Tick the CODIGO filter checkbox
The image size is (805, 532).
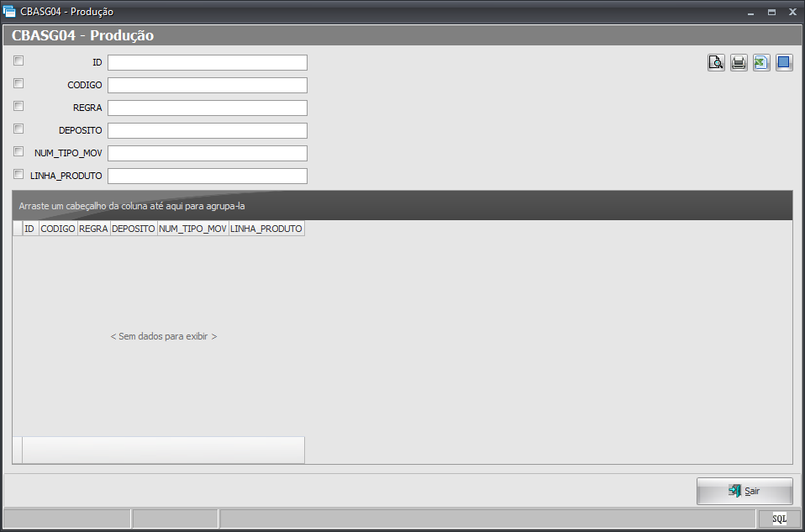(18, 83)
